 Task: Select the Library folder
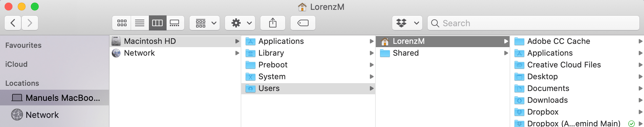click(x=308, y=53)
